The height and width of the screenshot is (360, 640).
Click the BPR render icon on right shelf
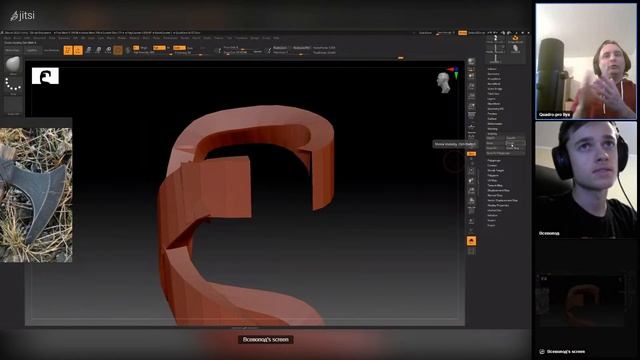(471, 62)
